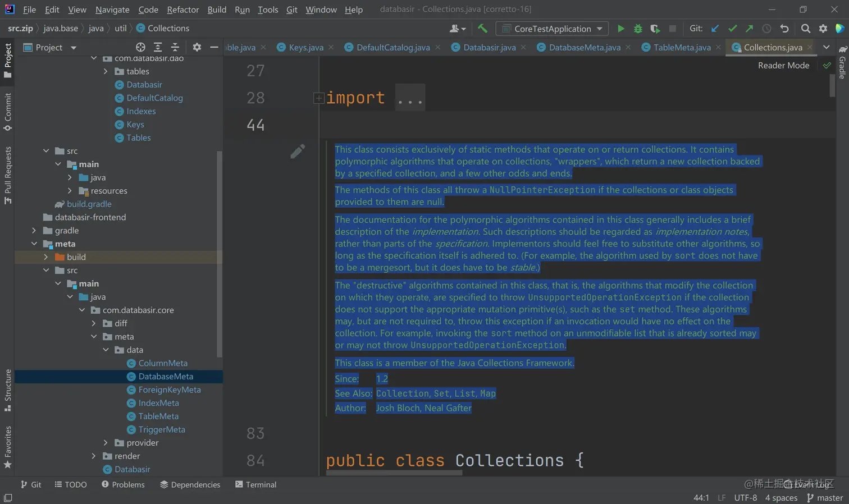Toggle Reader Mode in editor
Screen dimensions: 849x504
783,66
